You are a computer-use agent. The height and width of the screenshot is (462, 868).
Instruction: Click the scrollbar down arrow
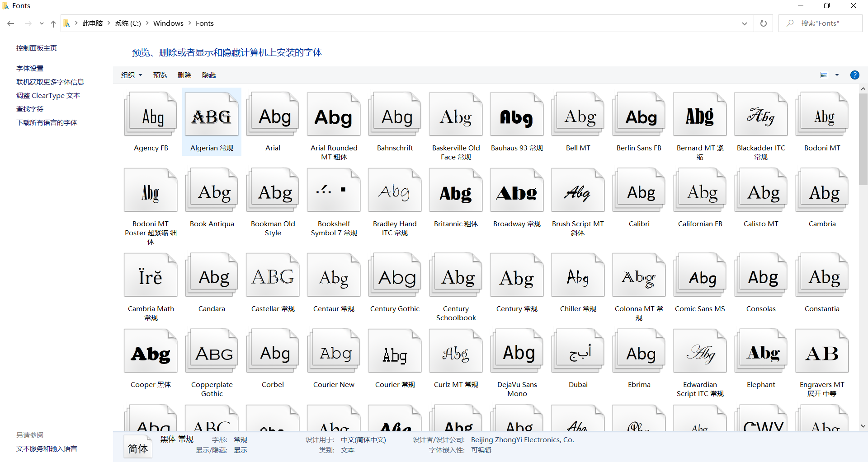tap(863, 426)
